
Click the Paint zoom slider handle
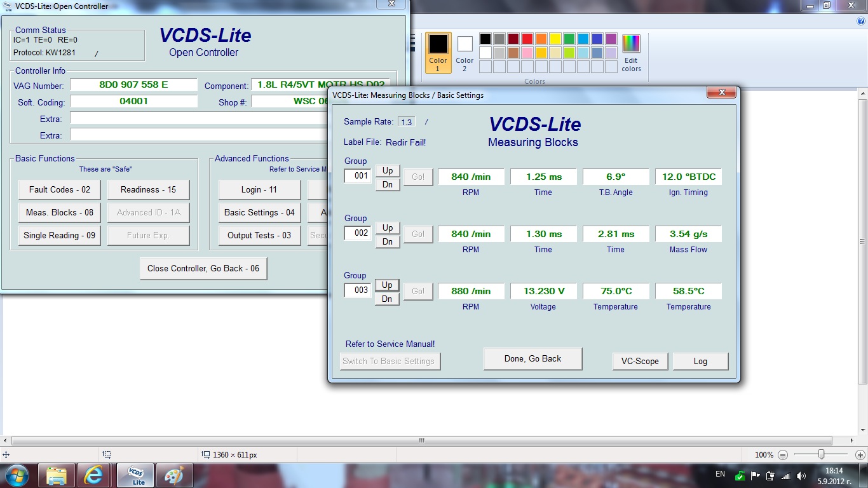coord(822,454)
